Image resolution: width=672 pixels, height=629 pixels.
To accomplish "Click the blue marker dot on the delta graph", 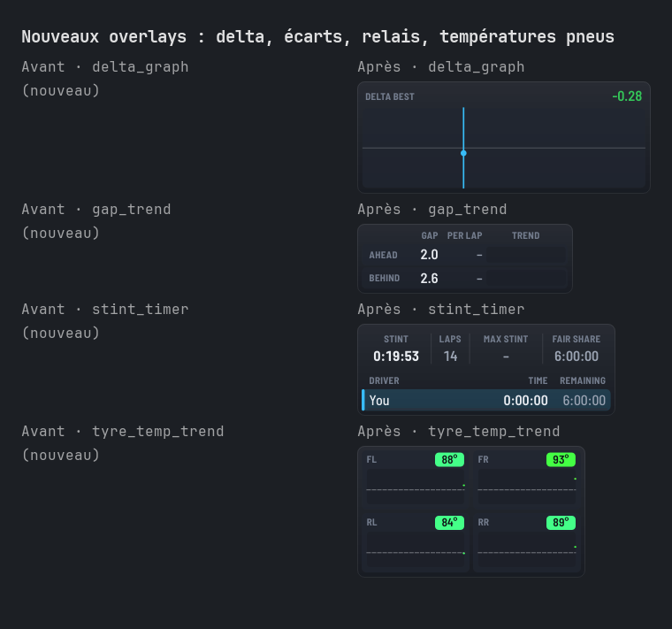I will coord(463,153).
